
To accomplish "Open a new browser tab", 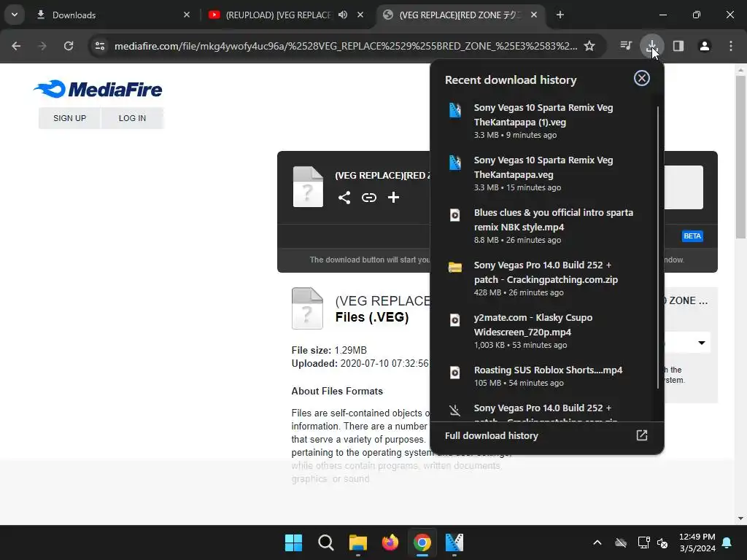I will tap(560, 15).
